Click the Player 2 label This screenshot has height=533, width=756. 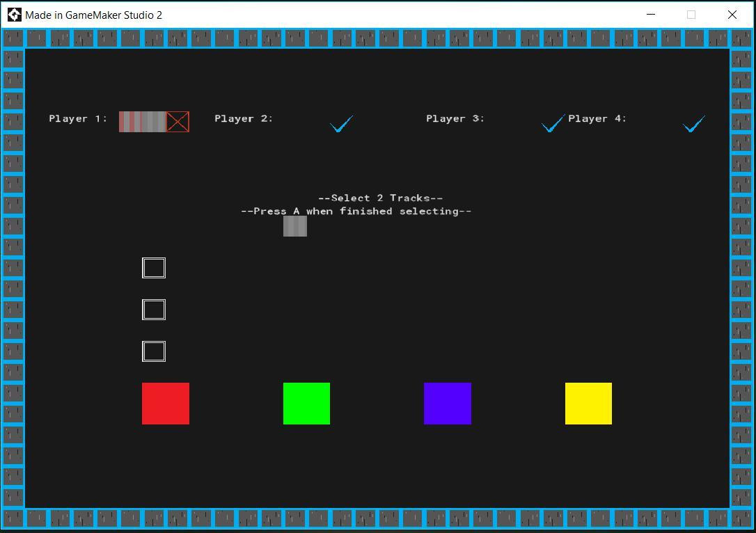244,118
